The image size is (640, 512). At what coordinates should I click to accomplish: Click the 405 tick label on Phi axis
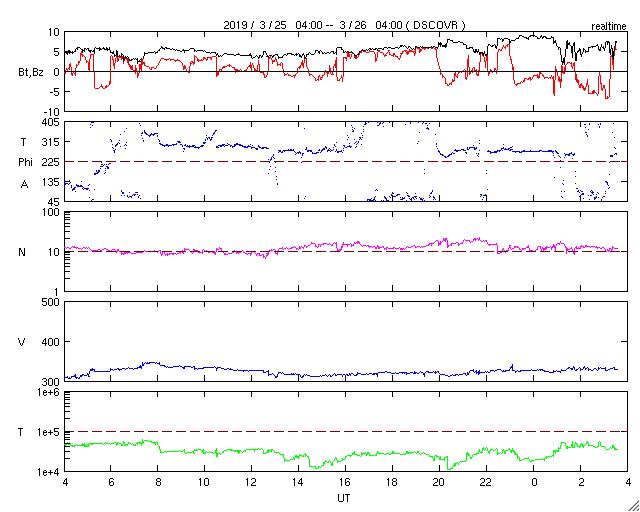pos(52,122)
